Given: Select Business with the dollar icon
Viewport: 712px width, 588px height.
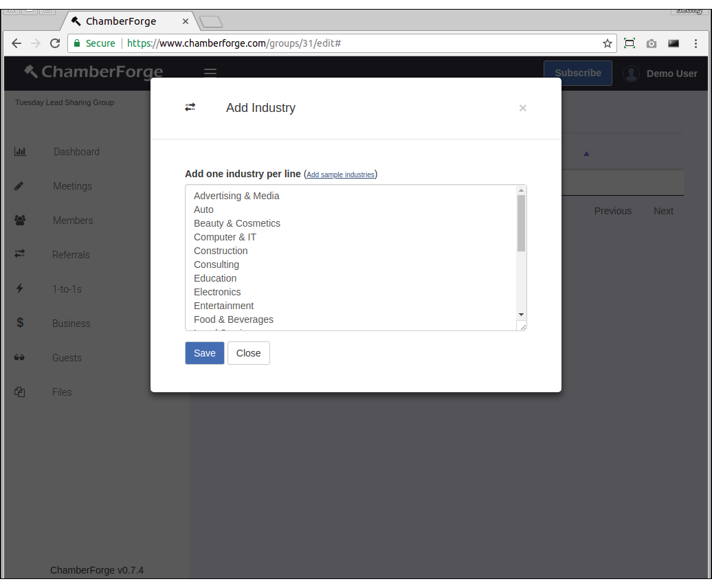Looking at the screenshot, I should tap(19, 323).
